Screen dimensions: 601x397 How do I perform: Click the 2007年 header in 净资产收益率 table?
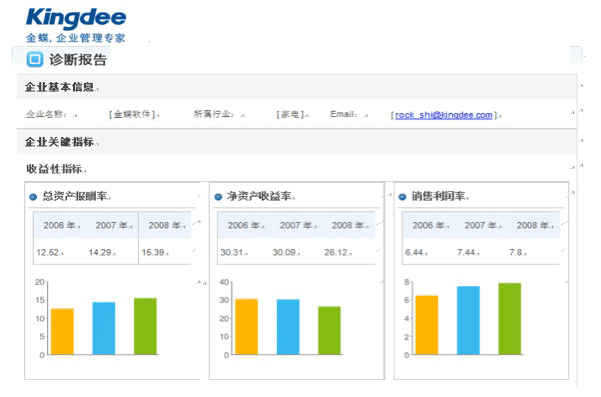pyautogui.click(x=296, y=225)
